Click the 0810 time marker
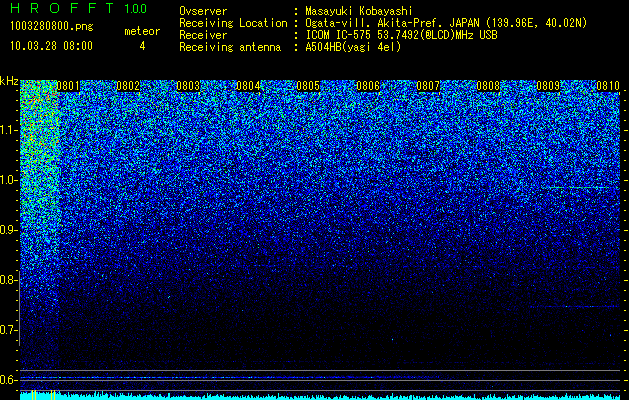Image resolution: width=629 pixels, height=400 pixels. tap(608, 86)
